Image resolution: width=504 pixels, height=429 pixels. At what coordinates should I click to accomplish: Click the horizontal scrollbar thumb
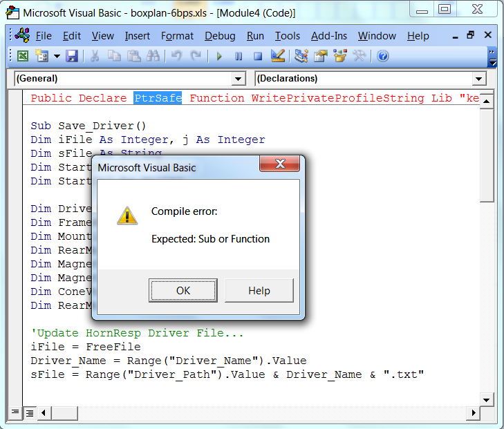[x=64, y=413]
